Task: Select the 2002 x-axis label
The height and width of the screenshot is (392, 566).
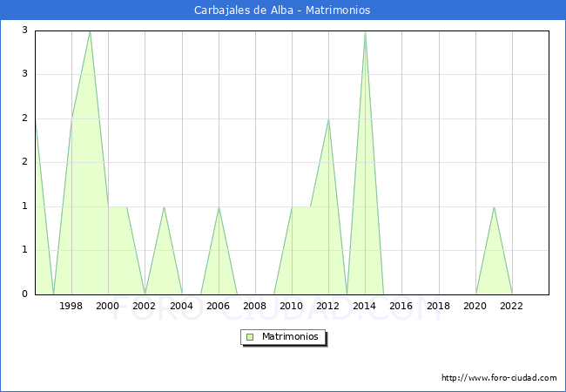Action: tap(144, 306)
